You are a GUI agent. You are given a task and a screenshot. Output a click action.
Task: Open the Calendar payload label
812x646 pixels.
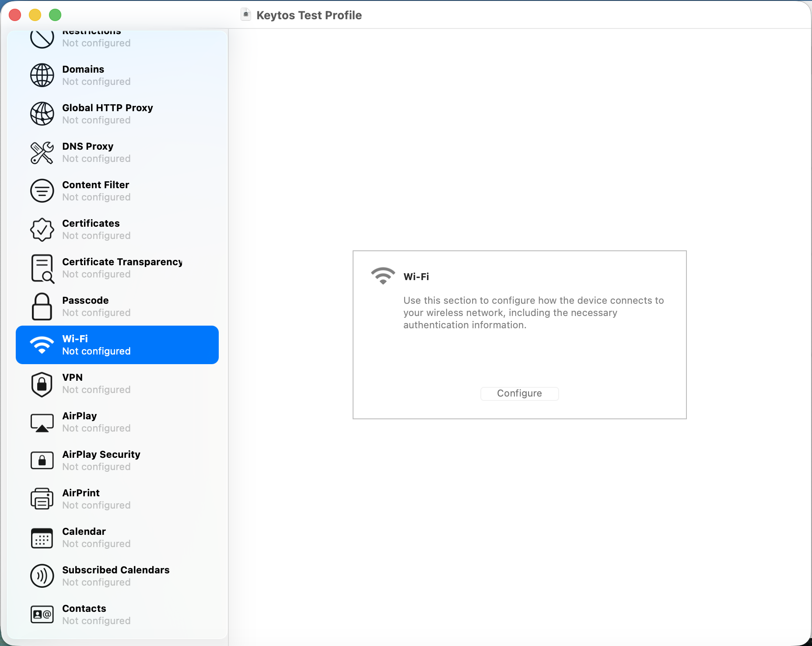coord(84,531)
